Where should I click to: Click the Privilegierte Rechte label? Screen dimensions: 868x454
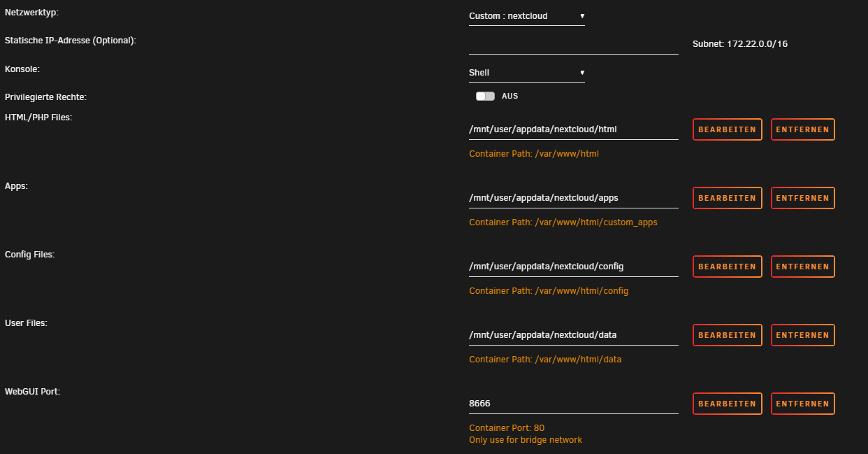(x=45, y=97)
